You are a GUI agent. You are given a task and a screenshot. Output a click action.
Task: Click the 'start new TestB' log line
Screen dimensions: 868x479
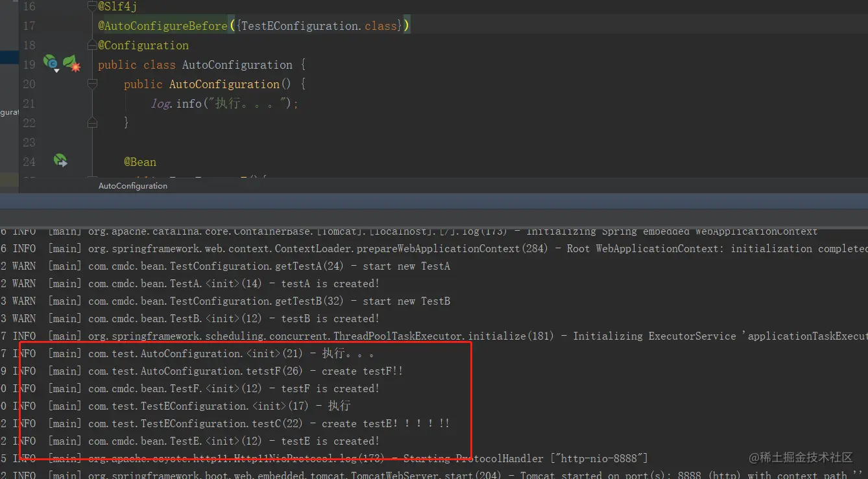click(225, 301)
